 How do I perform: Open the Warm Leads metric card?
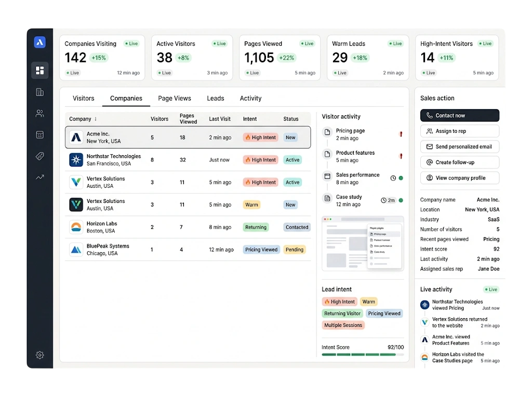368,58
